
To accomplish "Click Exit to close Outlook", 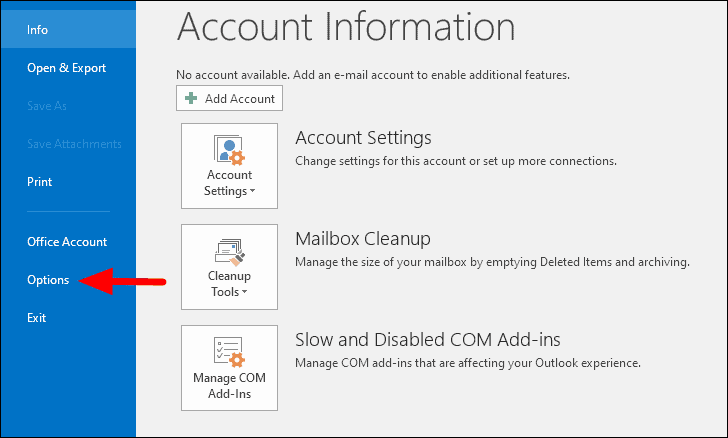I will pos(36,318).
